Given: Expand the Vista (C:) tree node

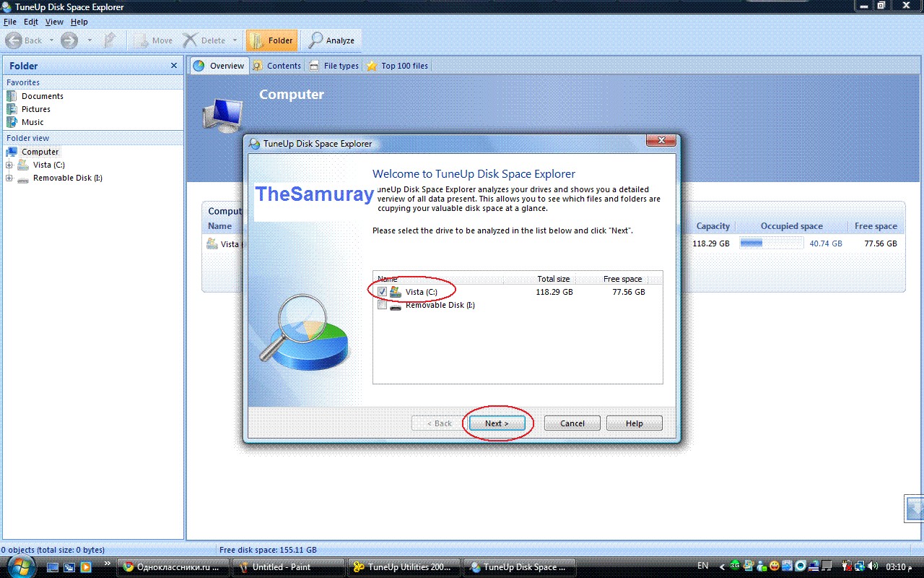Looking at the screenshot, I should (x=9, y=165).
